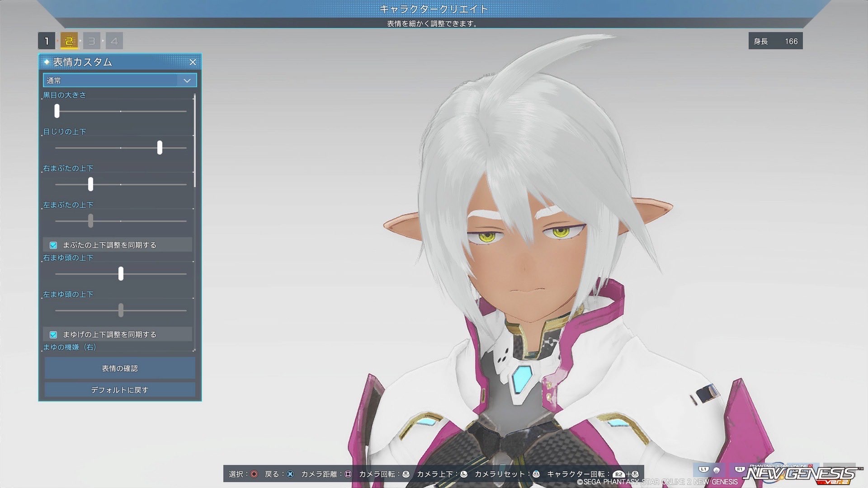Click the 目じりの上下 slider handle

[160, 147]
